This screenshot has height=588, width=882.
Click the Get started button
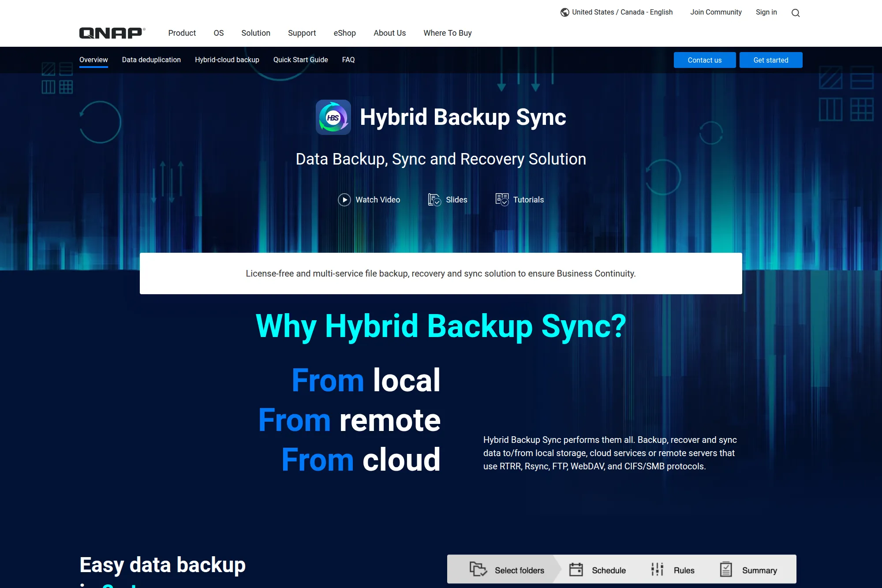coord(770,60)
